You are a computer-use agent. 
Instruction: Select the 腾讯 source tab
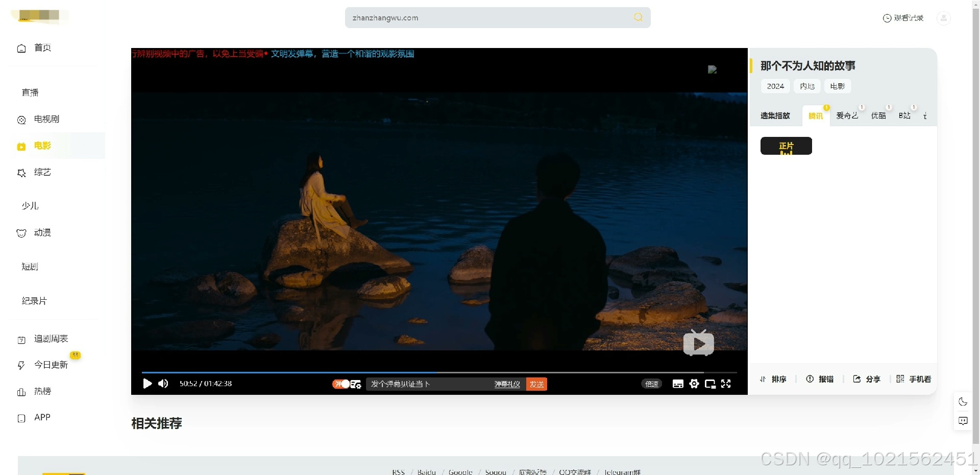(816, 116)
